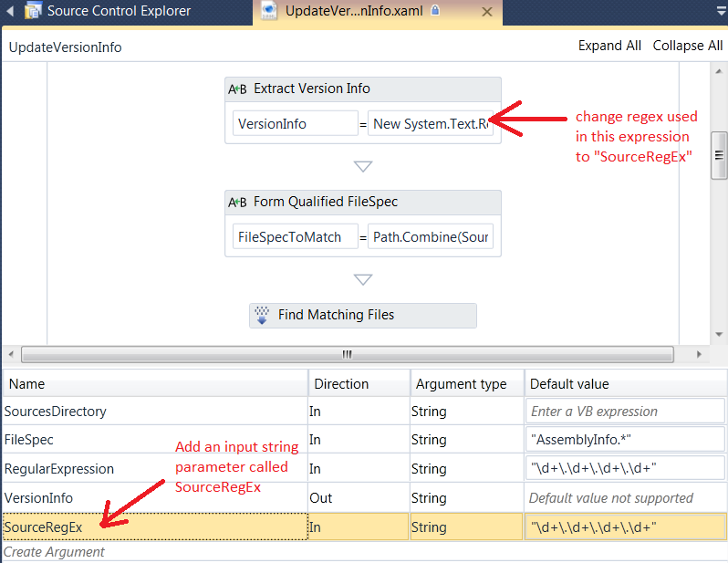This screenshot has height=563, width=728.
Task: Click the Name column header
Action: click(155, 383)
